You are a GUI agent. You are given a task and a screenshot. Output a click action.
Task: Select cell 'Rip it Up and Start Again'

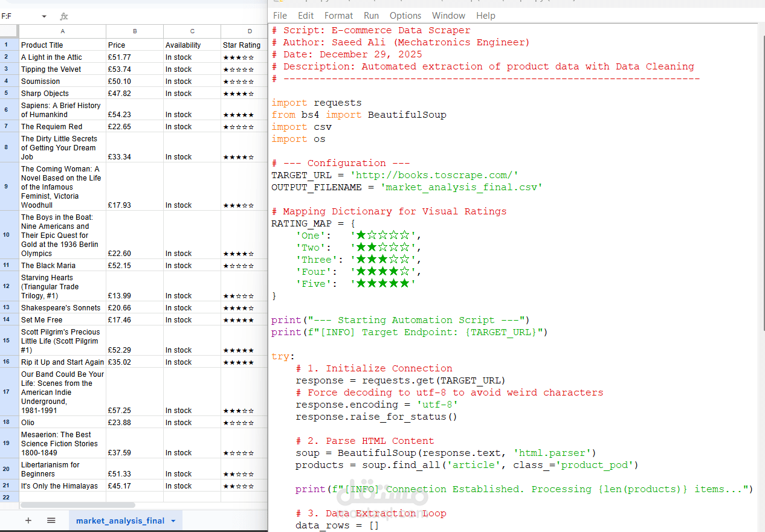(63, 362)
